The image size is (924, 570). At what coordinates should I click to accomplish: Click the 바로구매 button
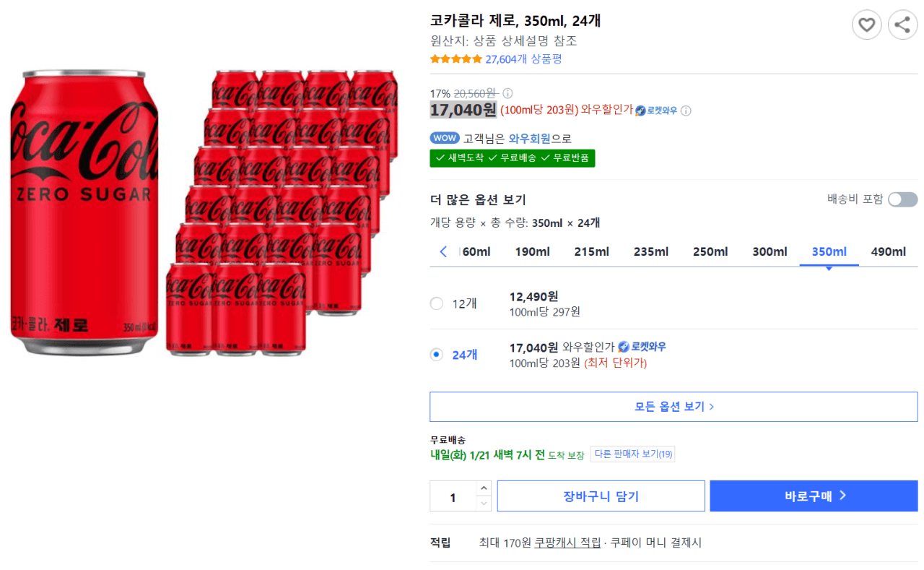(814, 496)
